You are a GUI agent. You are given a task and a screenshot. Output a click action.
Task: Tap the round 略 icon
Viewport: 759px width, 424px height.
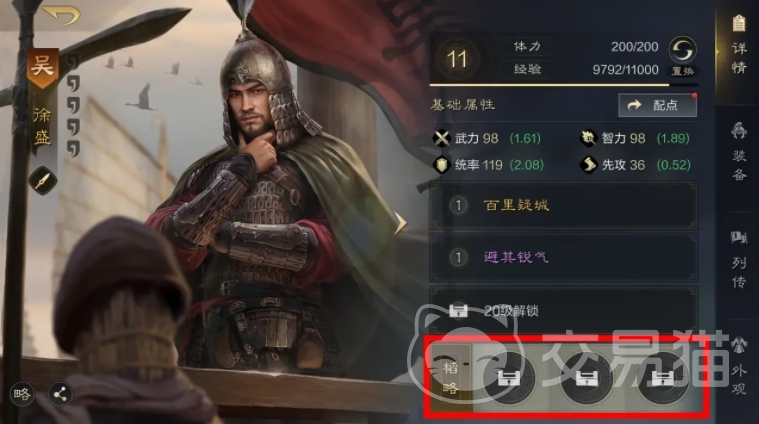22,394
